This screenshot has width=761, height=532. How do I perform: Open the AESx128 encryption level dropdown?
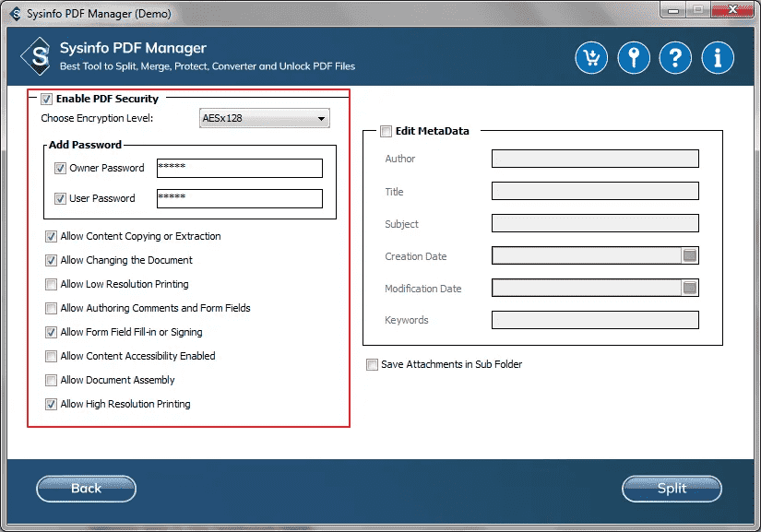[x=265, y=118]
